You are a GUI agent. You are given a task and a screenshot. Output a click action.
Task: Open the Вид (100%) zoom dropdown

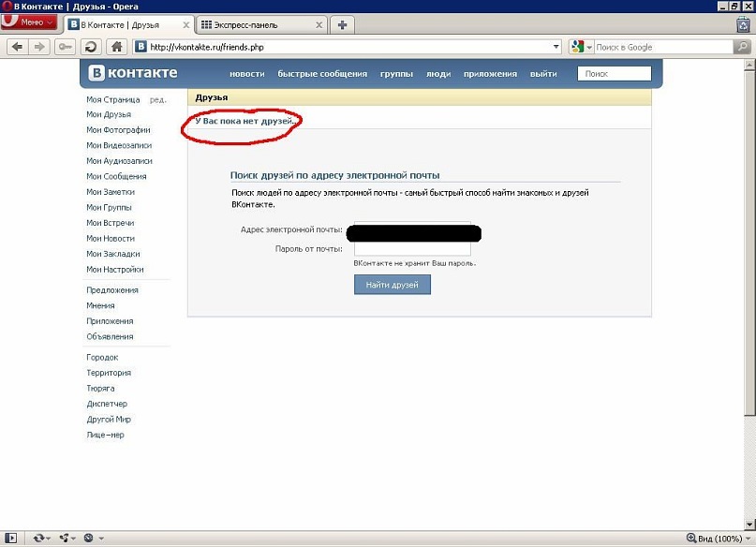(719, 539)
